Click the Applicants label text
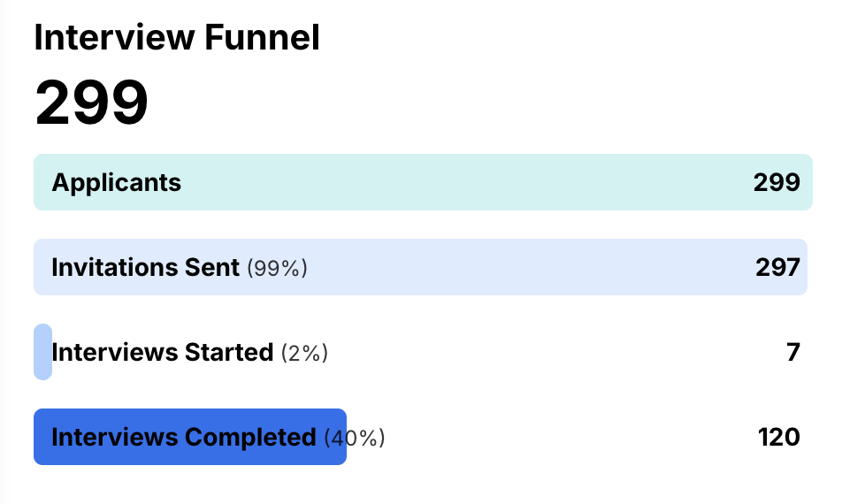Viewport: 865px width, 504px height. [117, 182]
